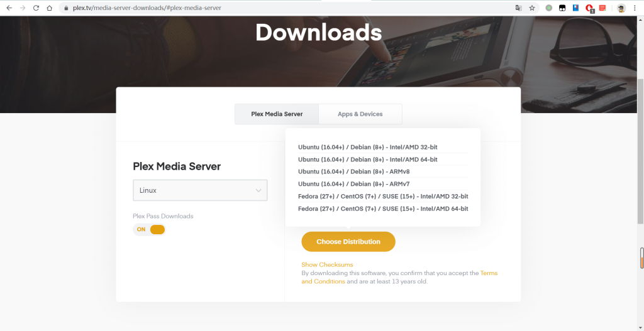Open the Linux platform dropdown
Viewport: 644px width, 331px height.
coord(200,190)
